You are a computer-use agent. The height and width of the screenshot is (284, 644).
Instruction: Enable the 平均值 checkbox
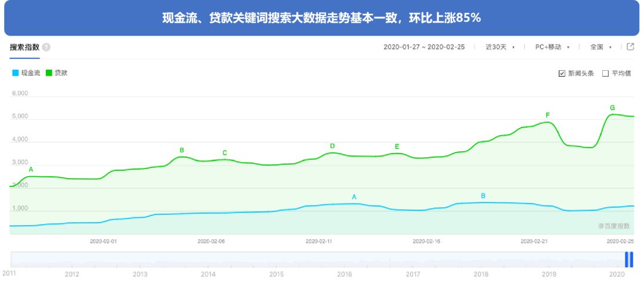pyautogui.click(x=605, y=74)
